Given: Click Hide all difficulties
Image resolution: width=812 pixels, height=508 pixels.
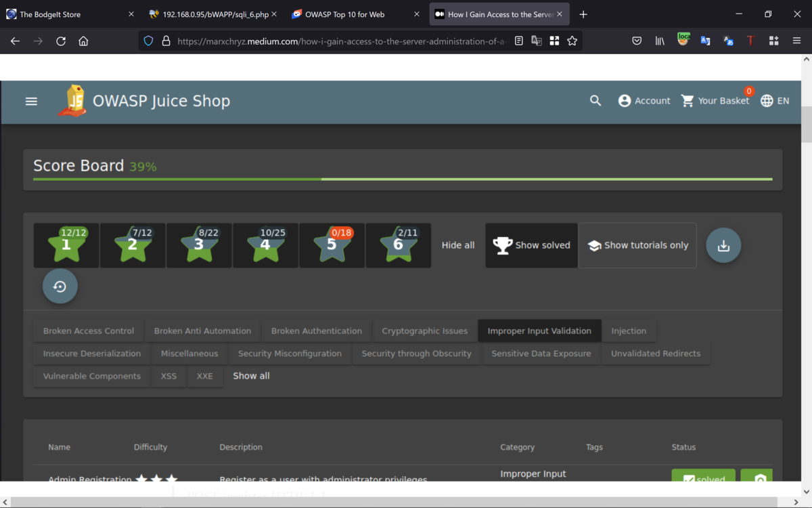Looking at the screenshot, I should (x=458, y=245).
